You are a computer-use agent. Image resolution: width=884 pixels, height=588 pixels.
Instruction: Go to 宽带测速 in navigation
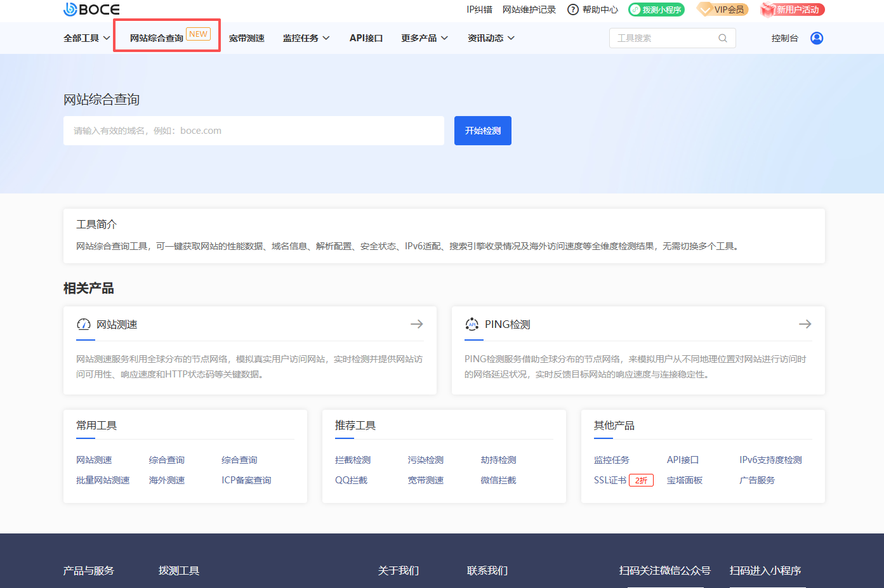[x=246, y=38]
